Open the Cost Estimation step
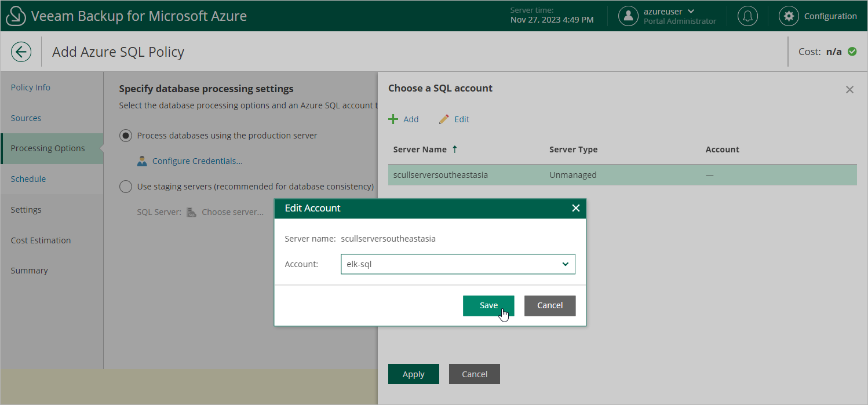Image resolution: width=868 pixels, height=405 pixels. coord(41,240)
